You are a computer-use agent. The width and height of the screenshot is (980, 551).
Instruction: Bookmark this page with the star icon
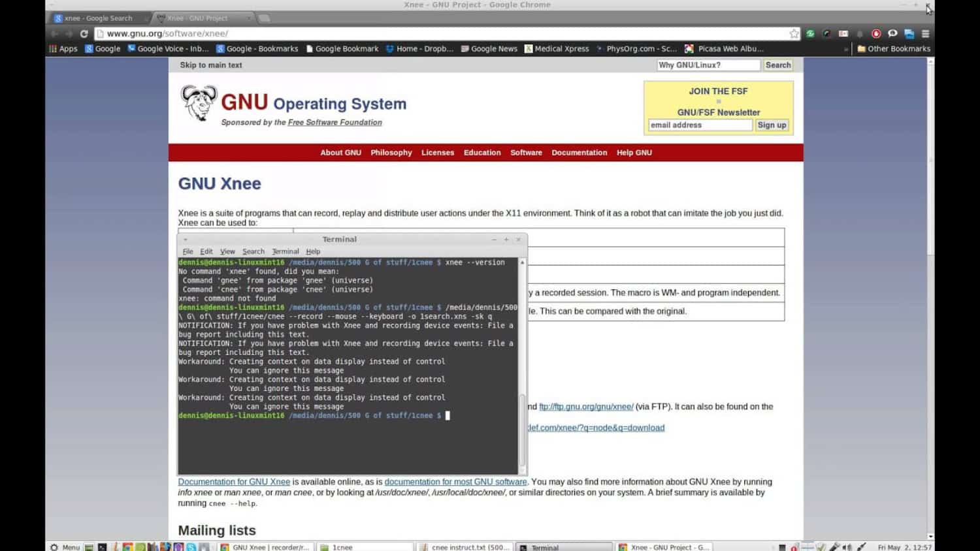coord(794,33)
